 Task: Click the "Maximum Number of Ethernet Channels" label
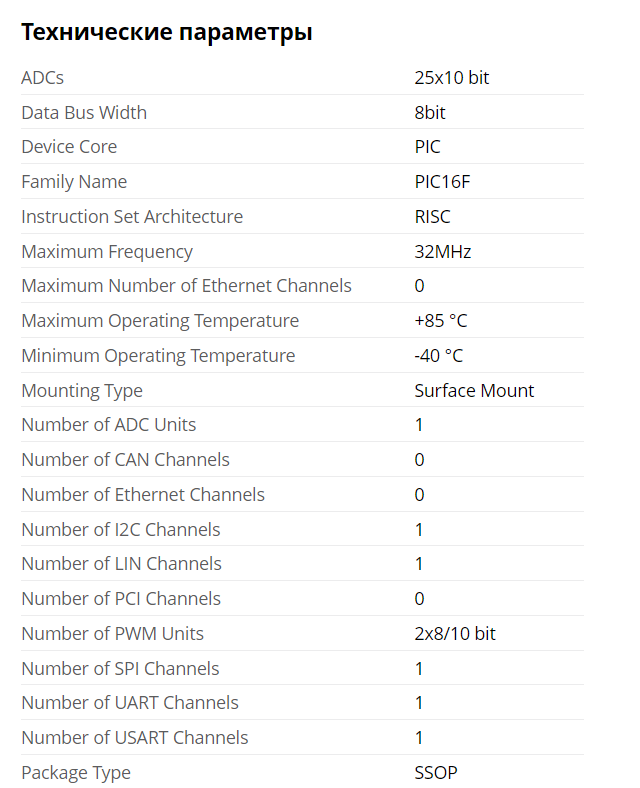pyautogui.click(x=186, y=286)
